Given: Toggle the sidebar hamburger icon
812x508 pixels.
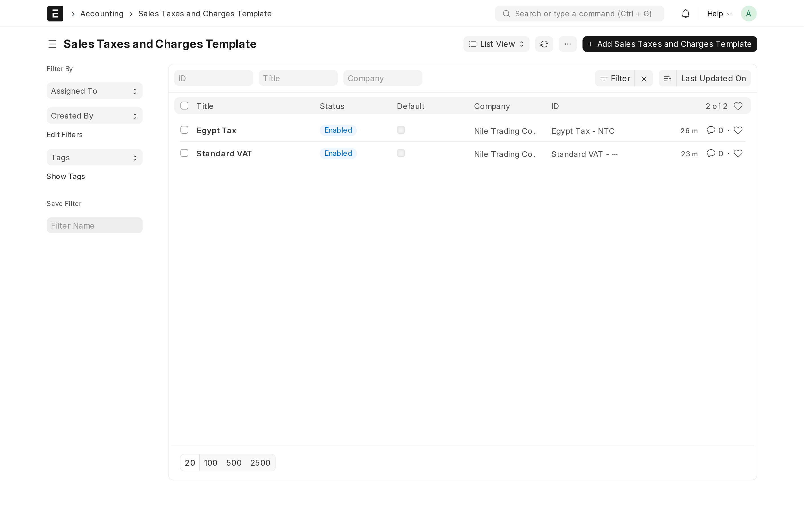Looking at the screenshot, I should 52,44.
